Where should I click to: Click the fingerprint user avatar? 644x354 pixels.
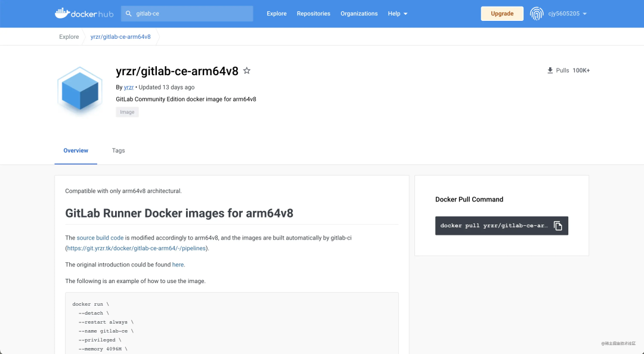click(x=537, y=14)
